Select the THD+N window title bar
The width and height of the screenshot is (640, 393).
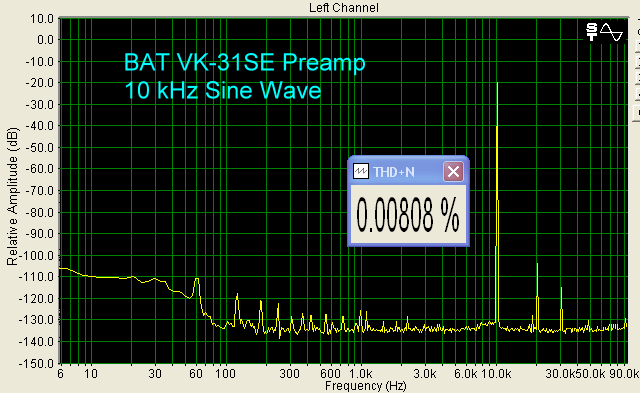[x=408, y=171]
